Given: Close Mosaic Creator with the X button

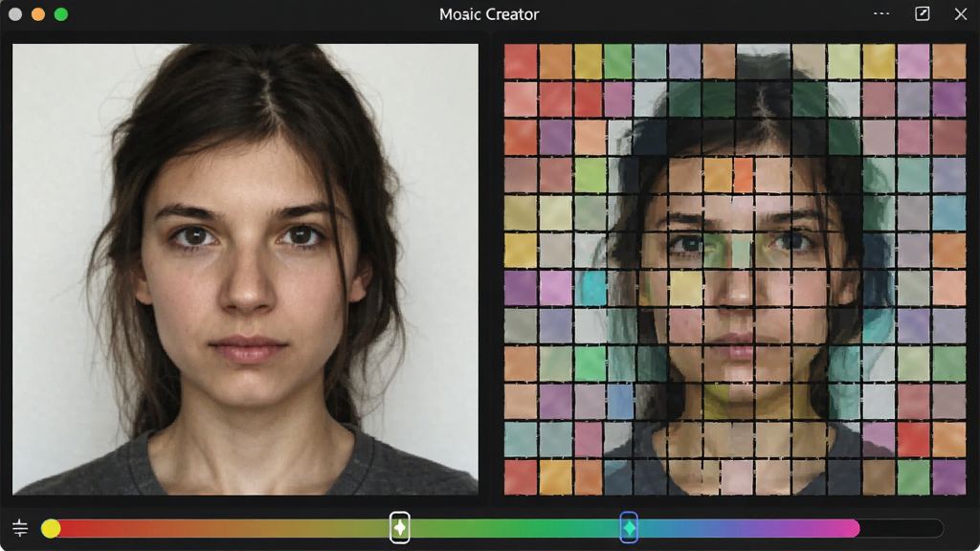Looking at the screenshot, I should point(961,13).
